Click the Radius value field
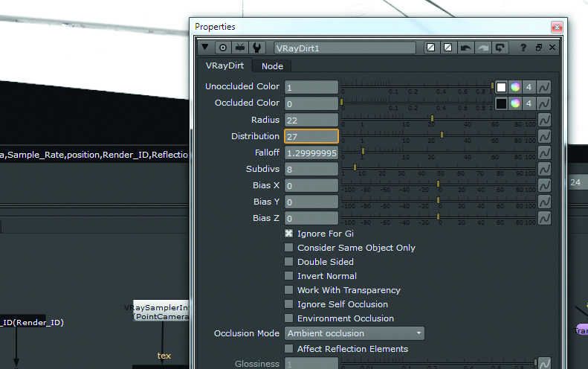 (311, 120)
